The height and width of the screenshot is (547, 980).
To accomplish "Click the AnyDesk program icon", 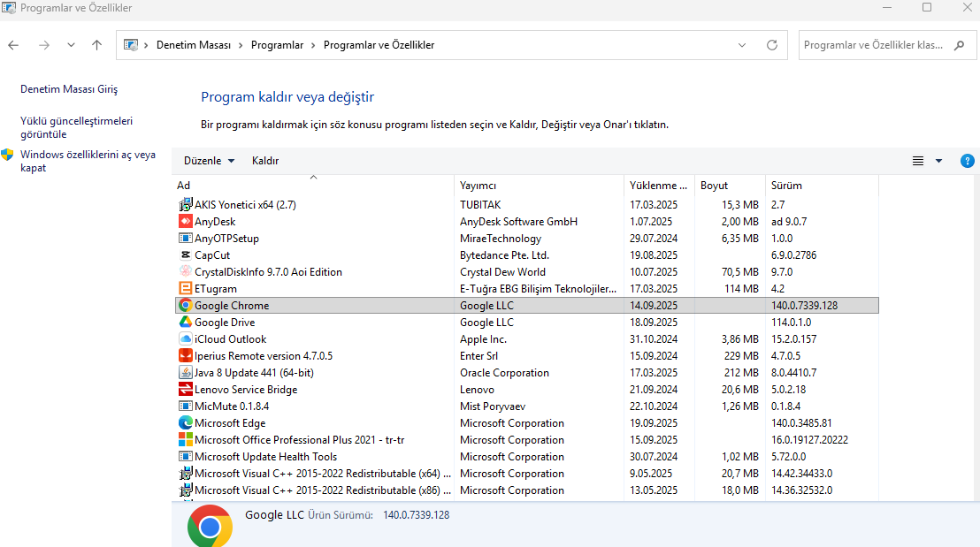I will (185, 222).
